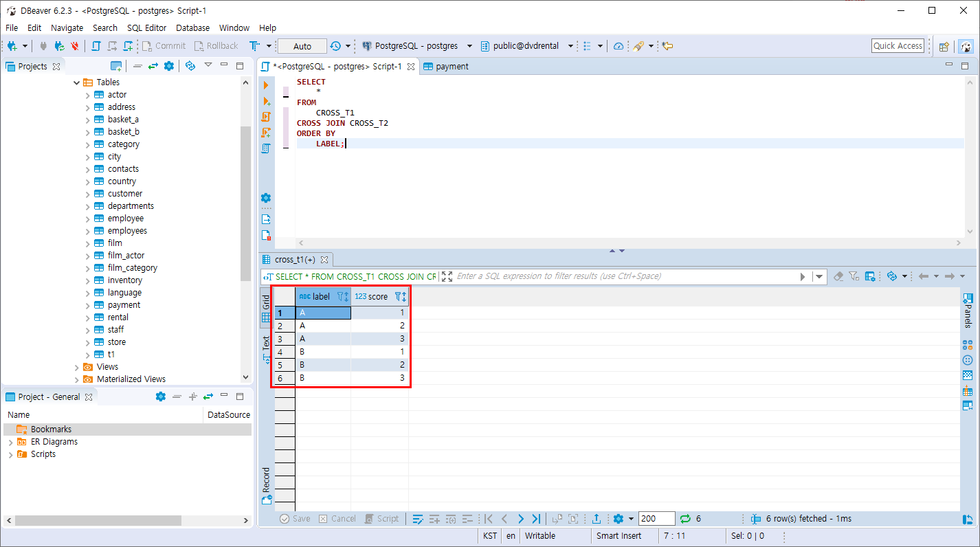Click the New SQL script icon

coord(128,46)
